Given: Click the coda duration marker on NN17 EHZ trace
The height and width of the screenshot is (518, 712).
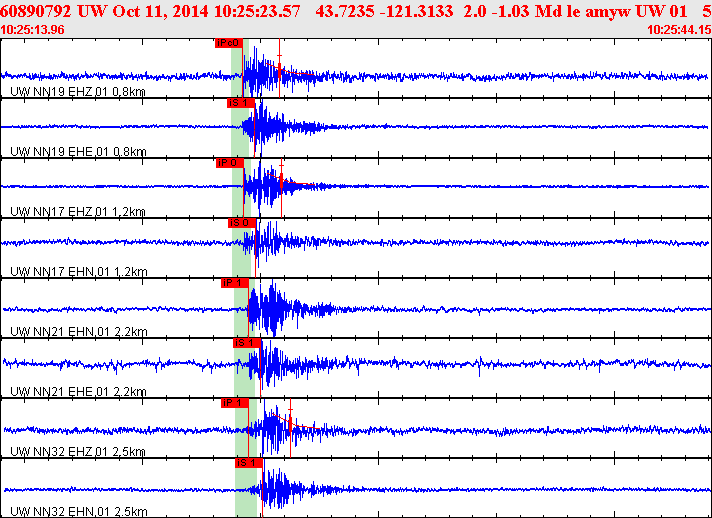Looking at the screenshot, I should 282,188.
